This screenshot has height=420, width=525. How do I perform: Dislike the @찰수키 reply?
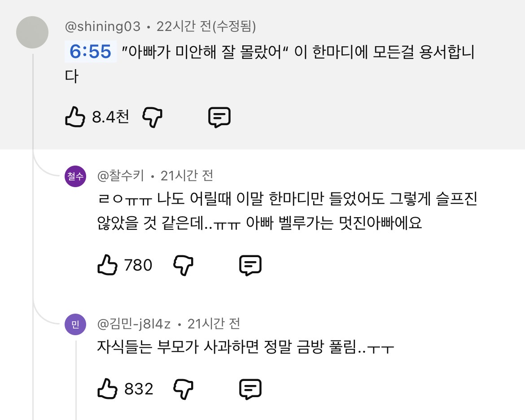184,265
